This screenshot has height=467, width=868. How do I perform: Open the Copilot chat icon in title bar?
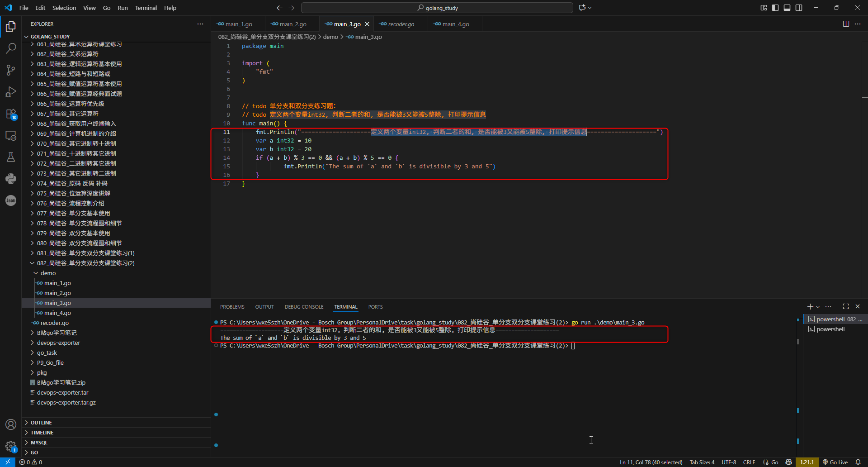tap(582, 8)
